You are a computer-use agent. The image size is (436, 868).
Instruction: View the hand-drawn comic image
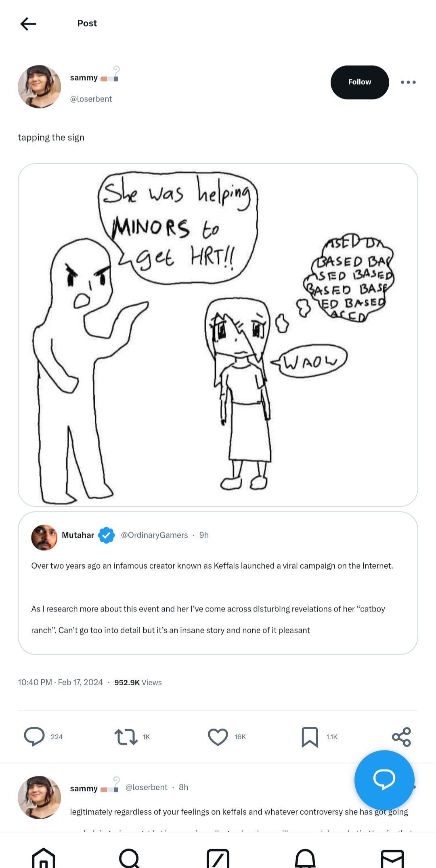pyautogui.click(x=218, y=335)
